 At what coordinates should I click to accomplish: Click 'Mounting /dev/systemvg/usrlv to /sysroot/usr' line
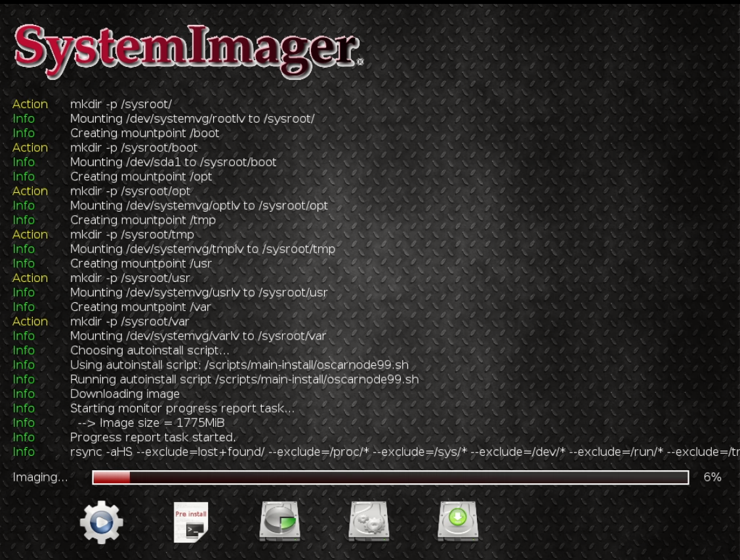pos(199,292)
